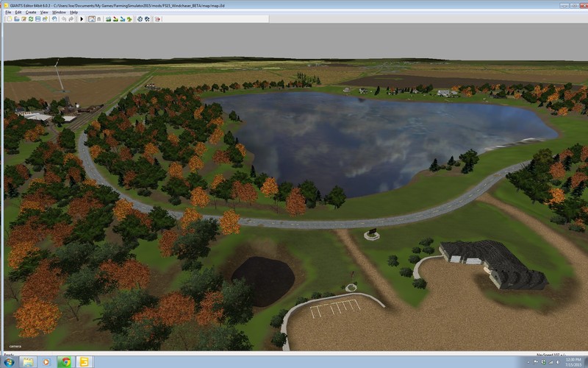The image size is (588, 368).
Task: Open the Help menu
Action: pyautogui.click(x=73, y=13)
